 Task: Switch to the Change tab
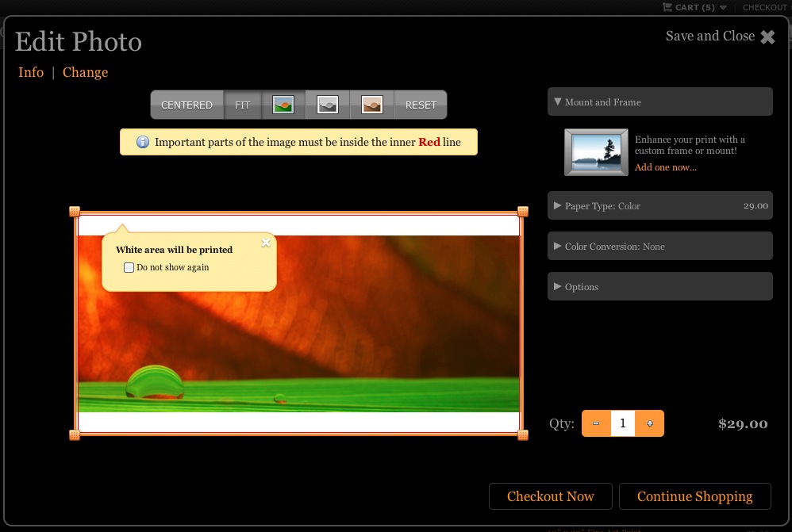point(85,72)
